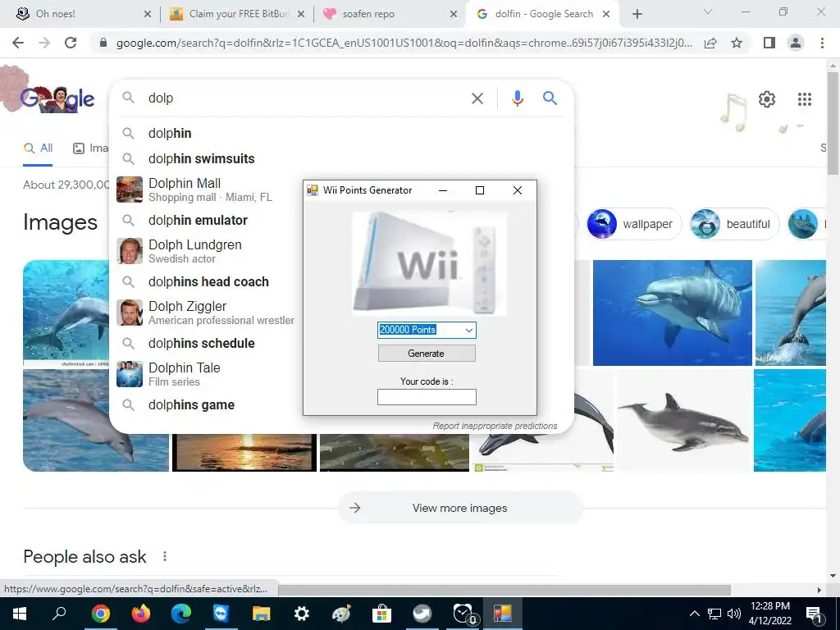Image resolution: width=840 pixels, height=630 pixels.
Task: Open Settings gear in the taskbar
Action: tap(302, 614)
